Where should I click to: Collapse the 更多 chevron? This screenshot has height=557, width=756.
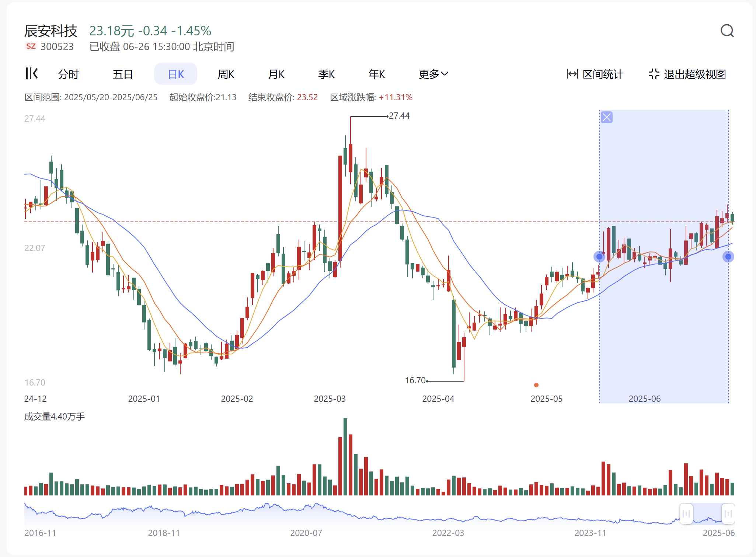(445, 74)
